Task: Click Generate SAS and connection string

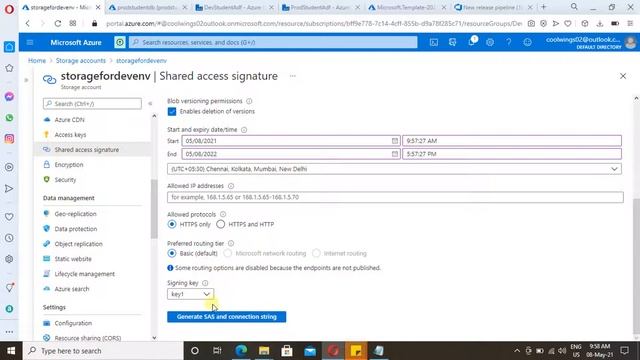Action: coord(227,317)
